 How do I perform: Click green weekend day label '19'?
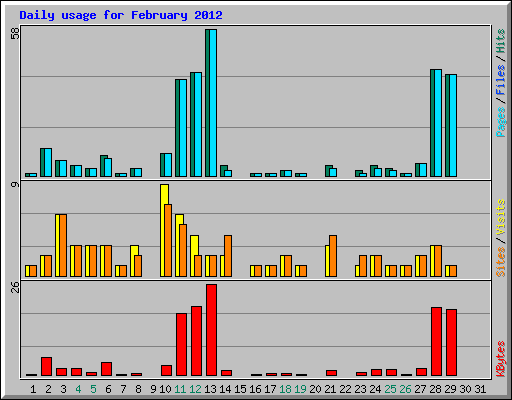pyautogui.click(x=300, y=389)
